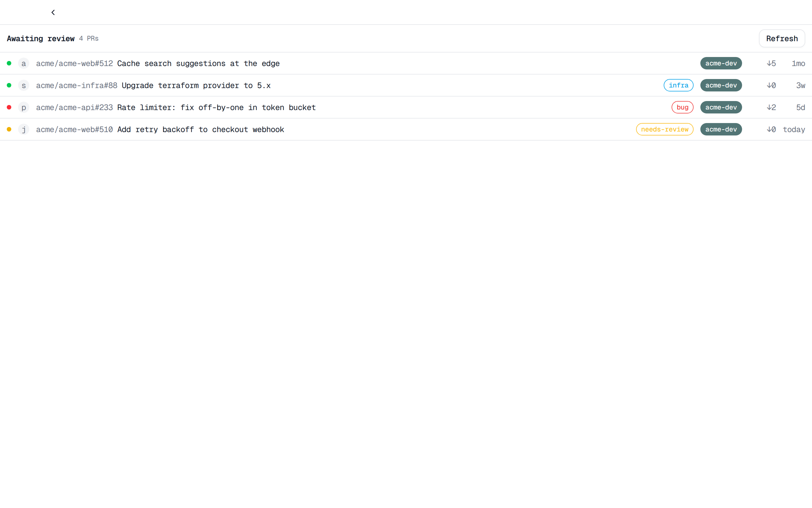
Task: Open PR acme/acme-api#233 reference
Action: click(x=74, y=108)
